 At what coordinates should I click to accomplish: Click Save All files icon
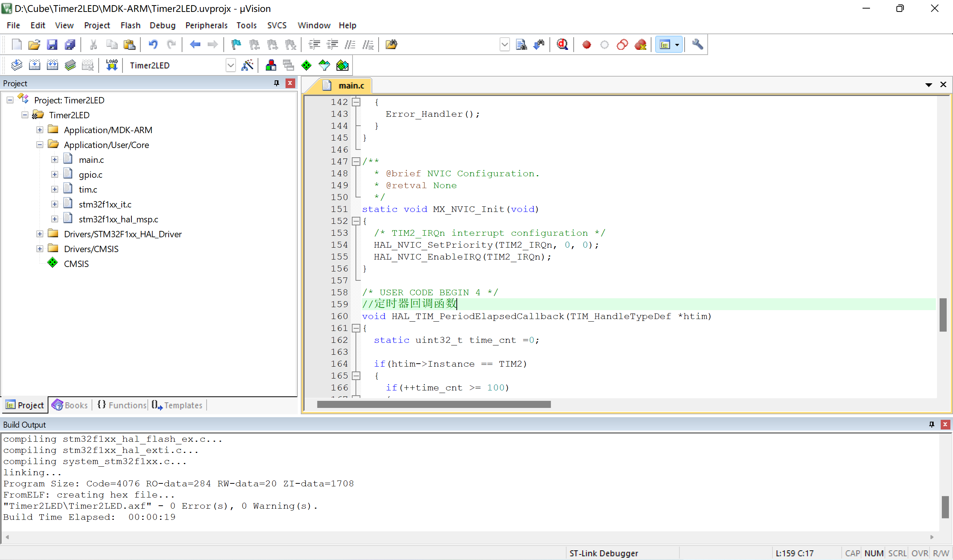(x=70, y=45)
